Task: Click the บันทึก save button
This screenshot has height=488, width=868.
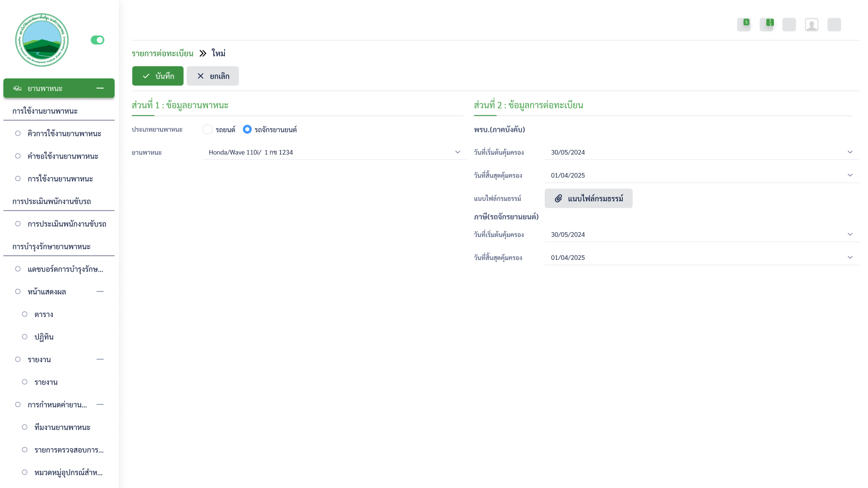Action: click(158, 76)
